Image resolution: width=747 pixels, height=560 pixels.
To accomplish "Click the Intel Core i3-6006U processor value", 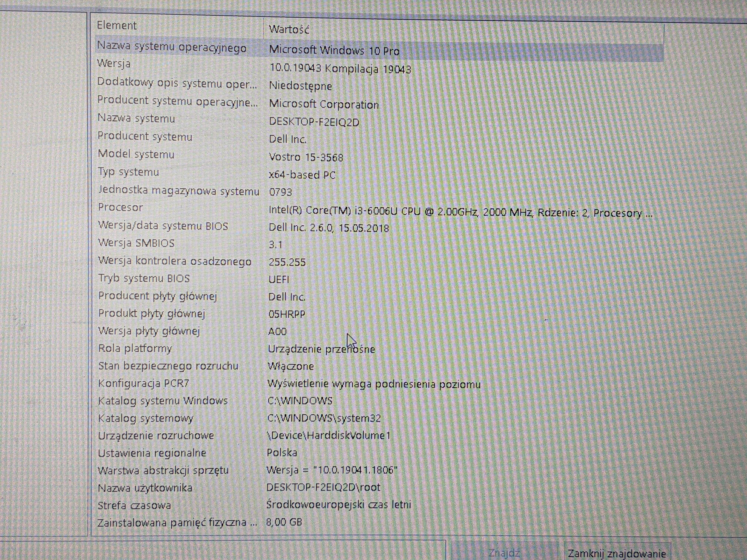I will click(x=461, y=212).
